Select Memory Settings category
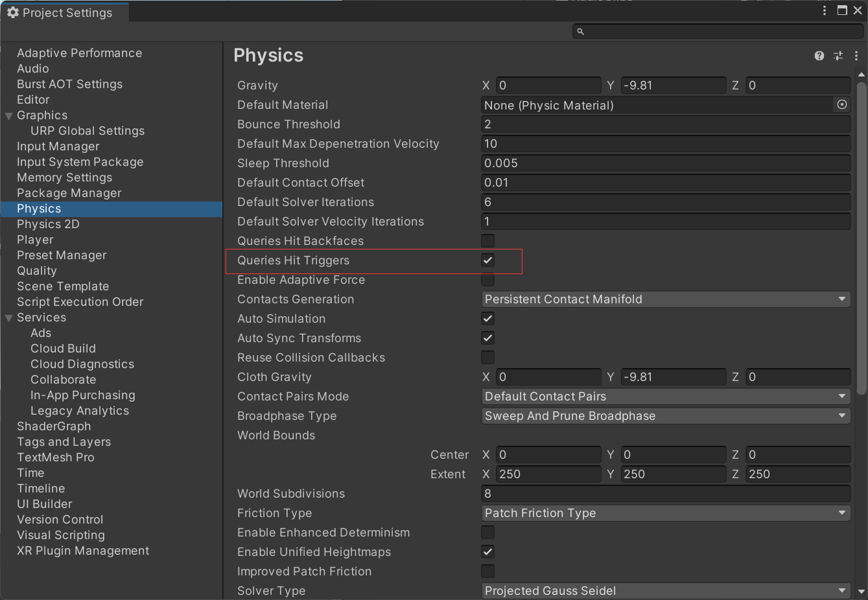This screenshot has height=600, width=868. point(65,178)
